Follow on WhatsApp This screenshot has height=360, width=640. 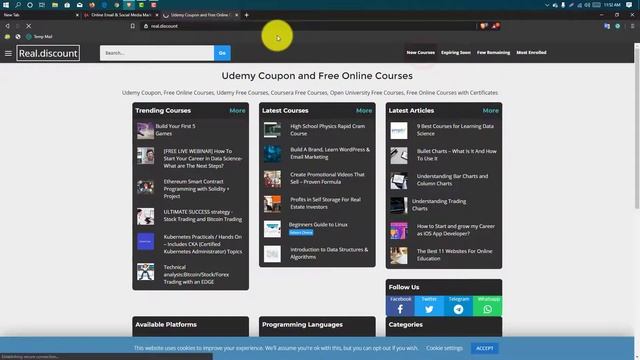click(x=487, y=306)
